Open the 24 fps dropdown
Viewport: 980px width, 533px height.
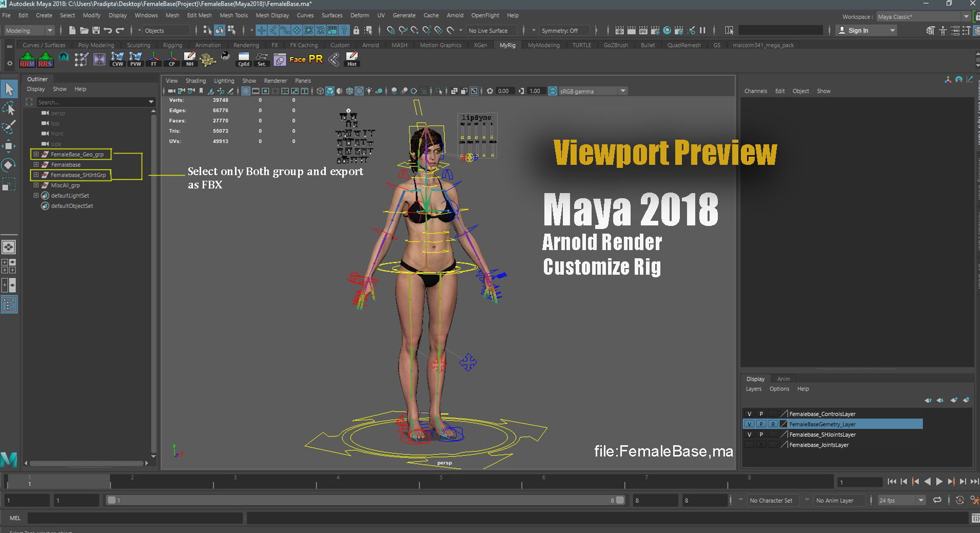point(901,501)
